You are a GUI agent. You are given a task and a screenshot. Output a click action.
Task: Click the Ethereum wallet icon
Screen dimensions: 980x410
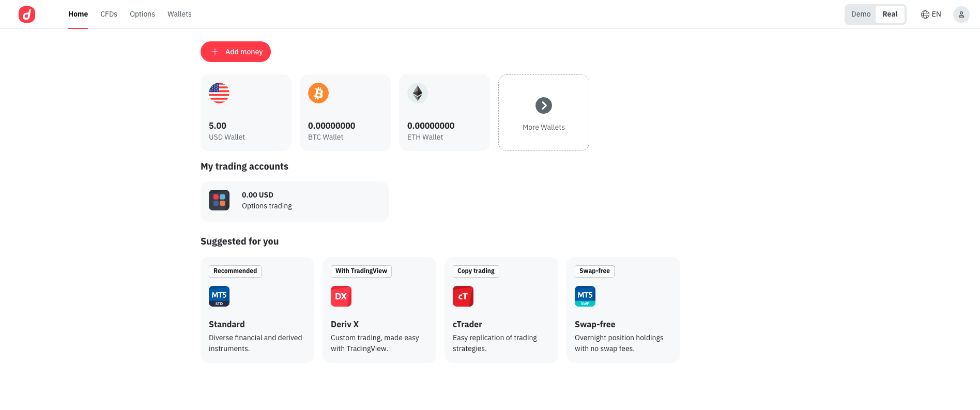pos(418,93)
